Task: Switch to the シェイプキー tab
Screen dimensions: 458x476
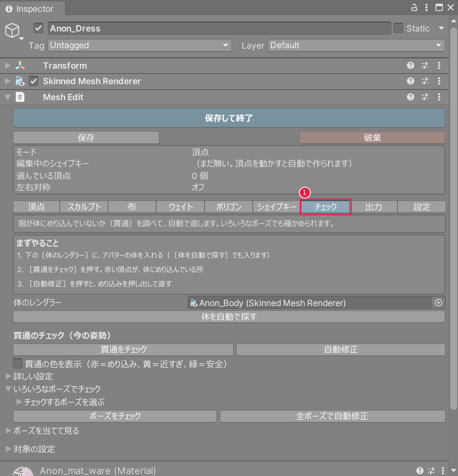Action: tap(276, 207)
